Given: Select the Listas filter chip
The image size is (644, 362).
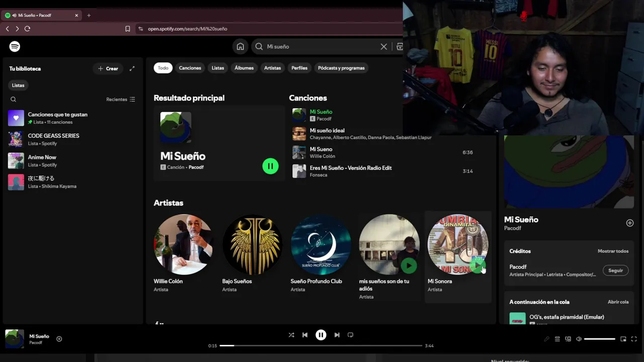Looking at the screenshot, I should [x=18, y=85].
